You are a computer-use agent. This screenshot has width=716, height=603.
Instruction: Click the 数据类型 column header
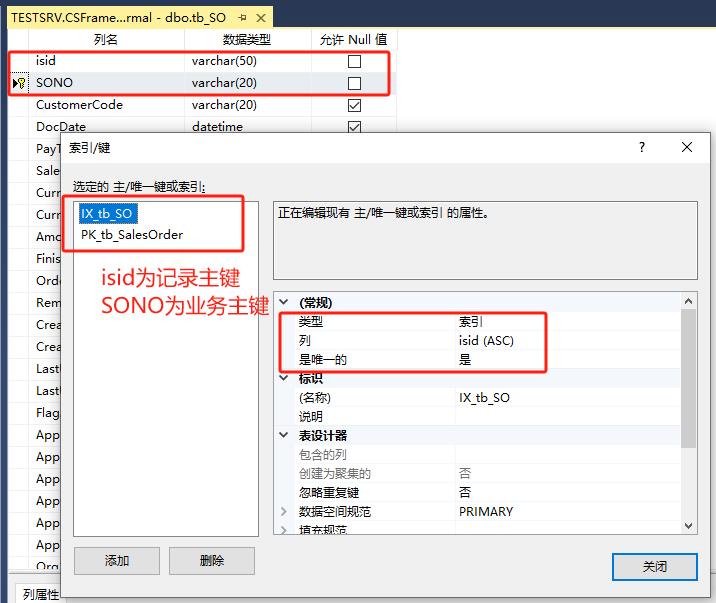point(247,40)
